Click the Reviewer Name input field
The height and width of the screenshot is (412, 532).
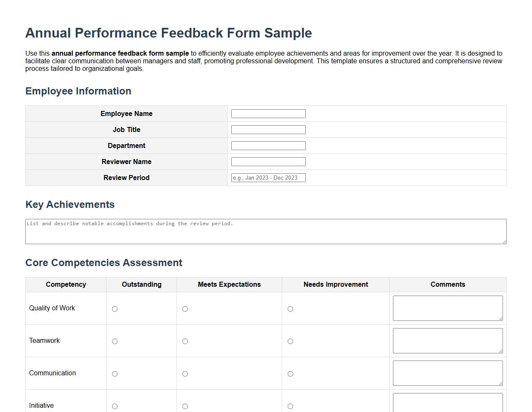point(268,162)
